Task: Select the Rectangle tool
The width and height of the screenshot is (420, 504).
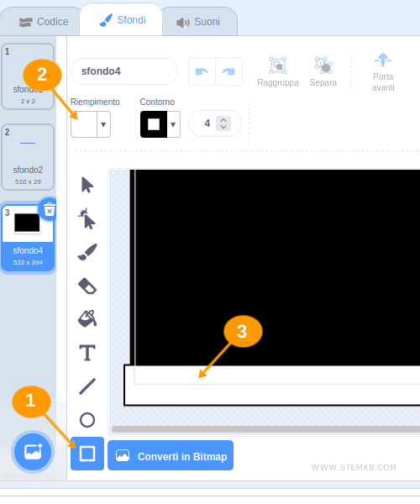Action: point(87,454)
